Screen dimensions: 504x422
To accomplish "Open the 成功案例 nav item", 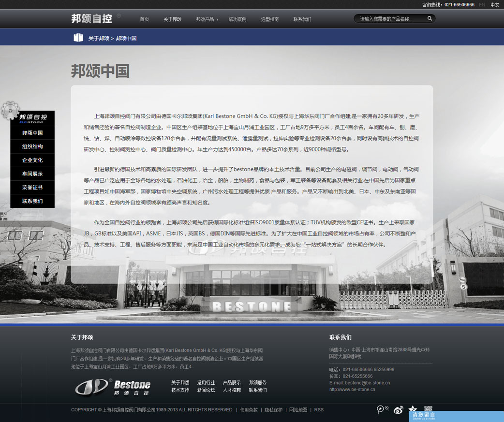I will pos(237,19).
